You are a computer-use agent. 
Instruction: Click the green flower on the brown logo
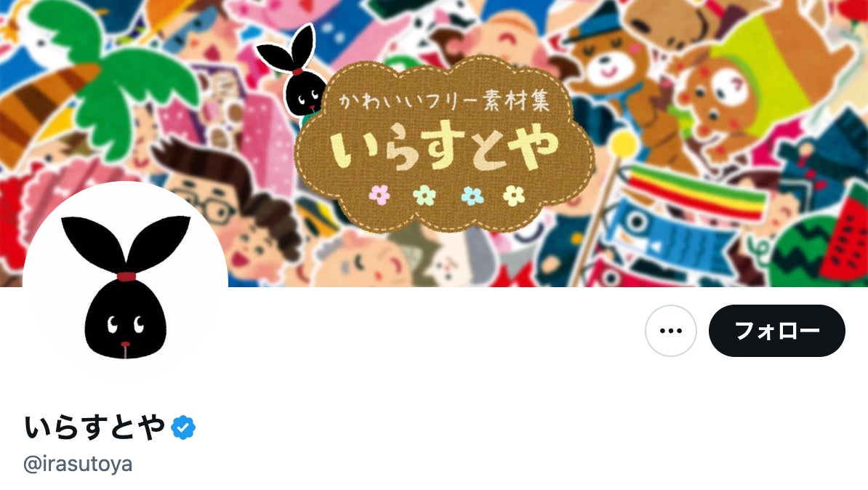pyautogui.click(x=425, y=195)
